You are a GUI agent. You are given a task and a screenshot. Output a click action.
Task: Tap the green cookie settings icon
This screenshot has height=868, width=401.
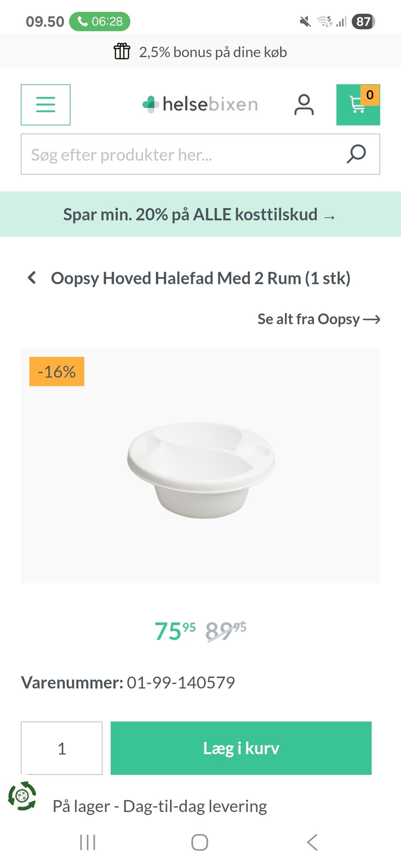[22, 796]
